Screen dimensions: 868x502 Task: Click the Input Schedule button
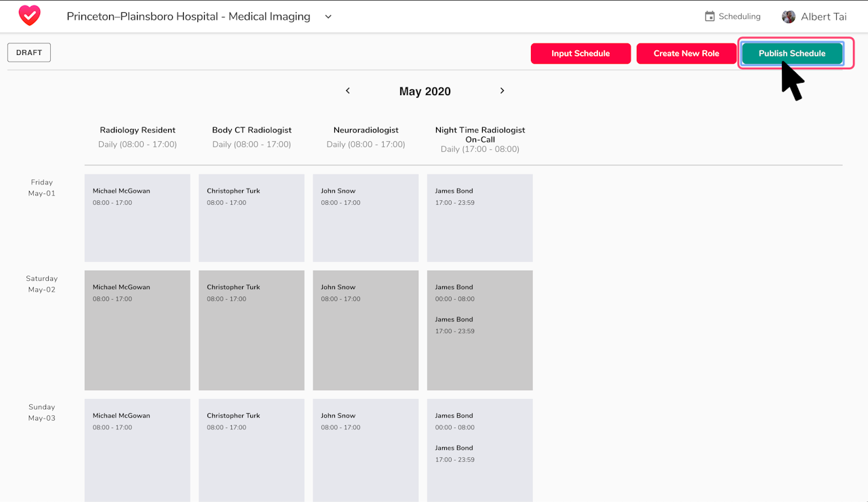(x=580, y=54)
